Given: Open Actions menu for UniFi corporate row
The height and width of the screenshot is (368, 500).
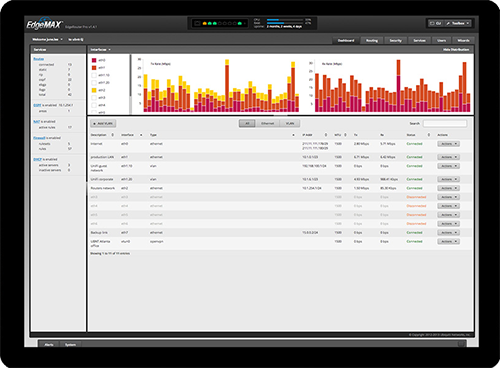Looking at the screenshot, I should [448, 179].
